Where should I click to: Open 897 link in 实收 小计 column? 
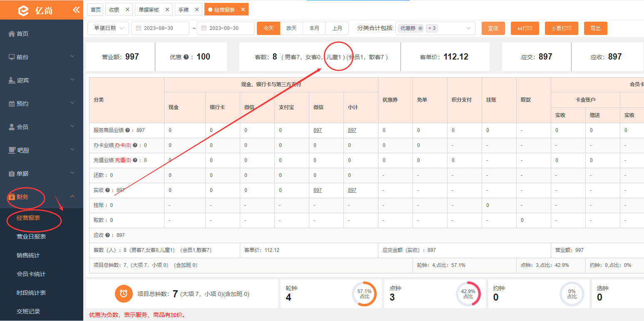[x=352, y=190]
